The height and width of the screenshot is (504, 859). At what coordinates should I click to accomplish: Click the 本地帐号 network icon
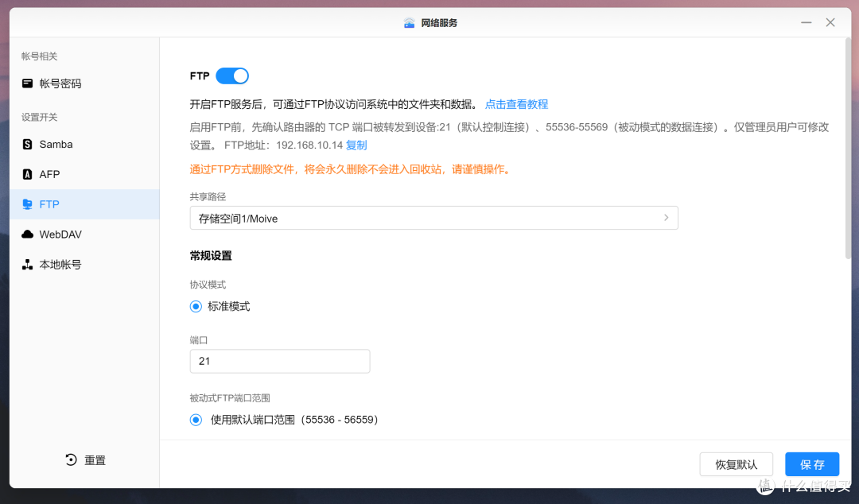[27, 265]
